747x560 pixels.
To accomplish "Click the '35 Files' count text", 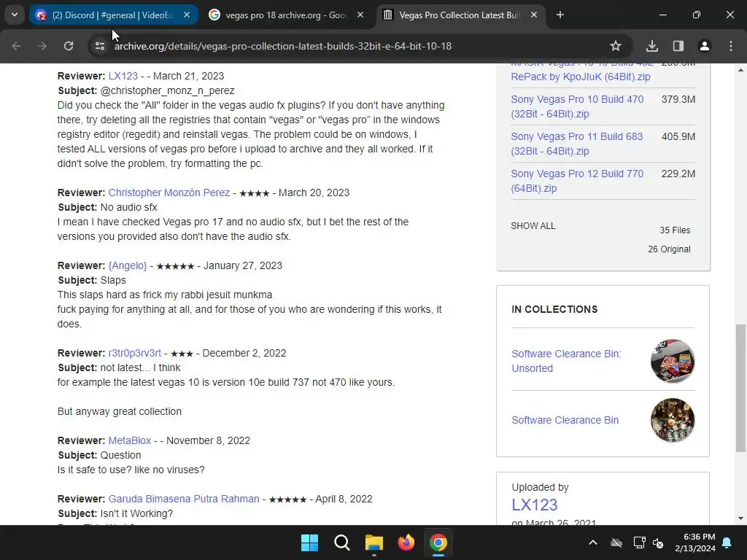I will pos(675,230).
